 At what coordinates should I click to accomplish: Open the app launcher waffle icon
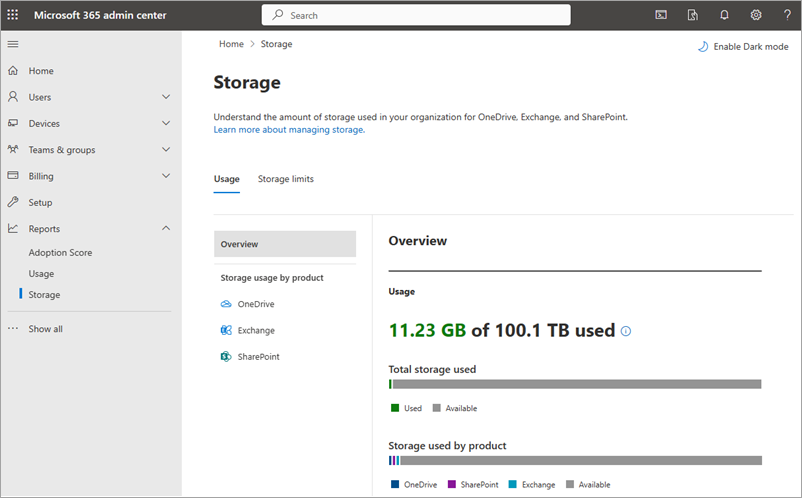[x=13, y=15]
